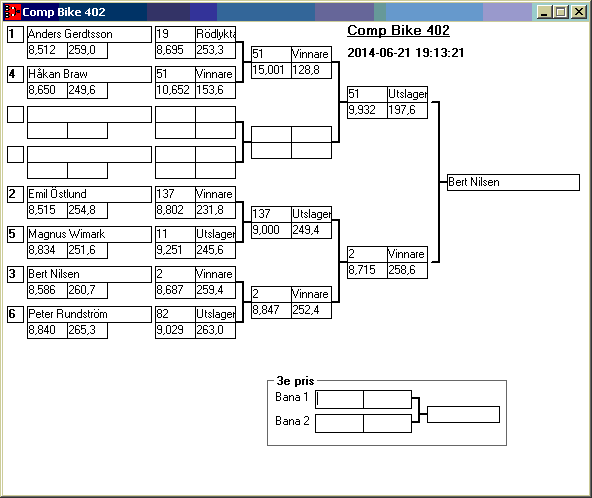Select the Peter Rundström name field

[89, 315]
